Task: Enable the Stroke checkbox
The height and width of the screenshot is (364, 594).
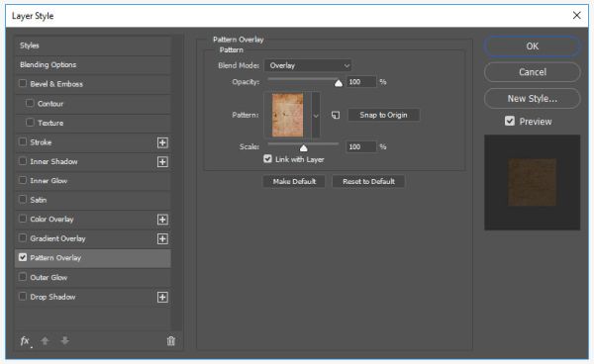Action: [x=23, y=141]
